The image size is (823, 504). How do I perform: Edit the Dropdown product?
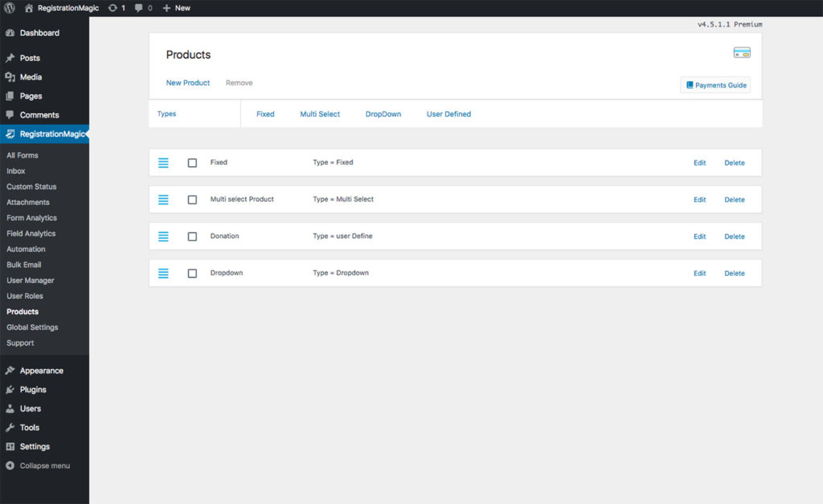point(699,273)
